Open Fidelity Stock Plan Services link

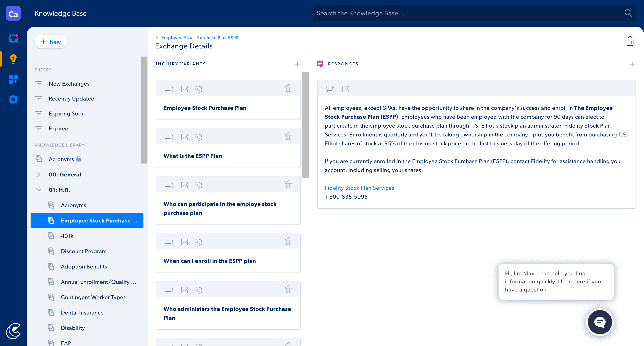(x=359, y=188)
